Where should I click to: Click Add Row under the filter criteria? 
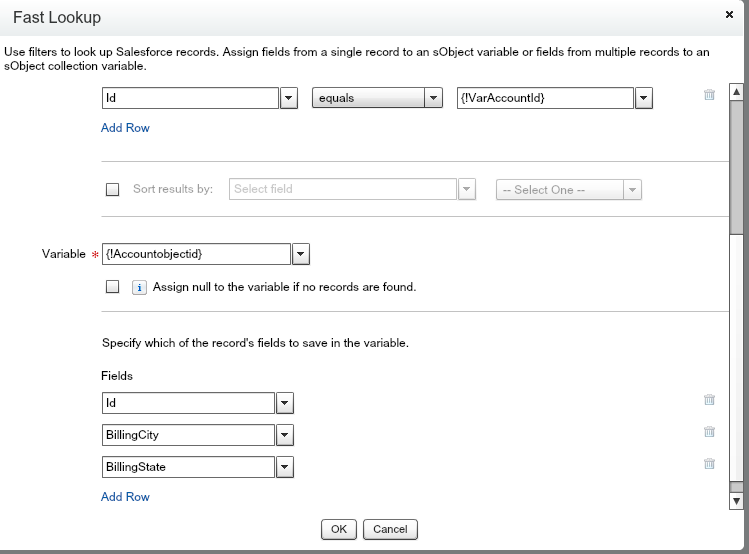tap(125, 128)
